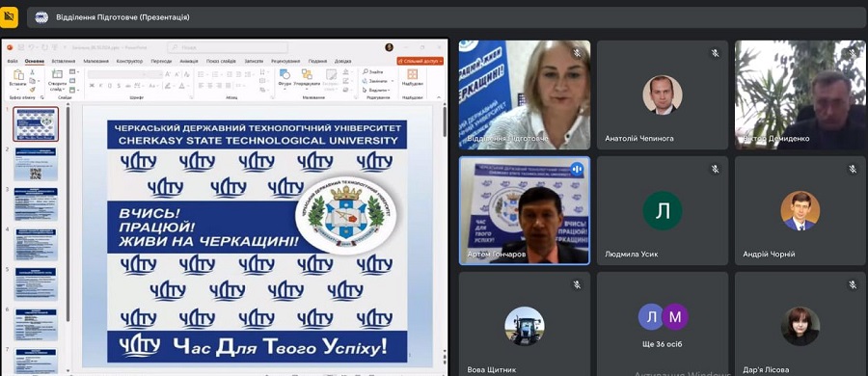The width and height of the screenshot is (868, 376).
Task: Click the Clear All Formatting icon
Action: [186, 74]
